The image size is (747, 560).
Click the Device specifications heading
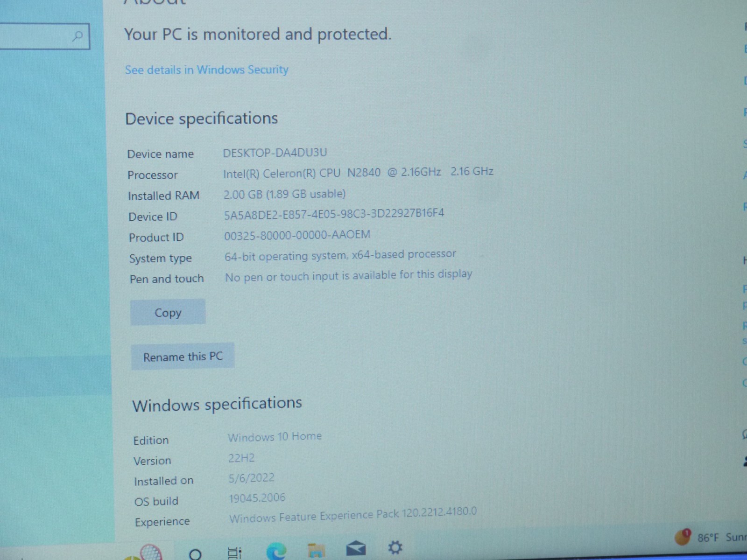click(202, 119)
